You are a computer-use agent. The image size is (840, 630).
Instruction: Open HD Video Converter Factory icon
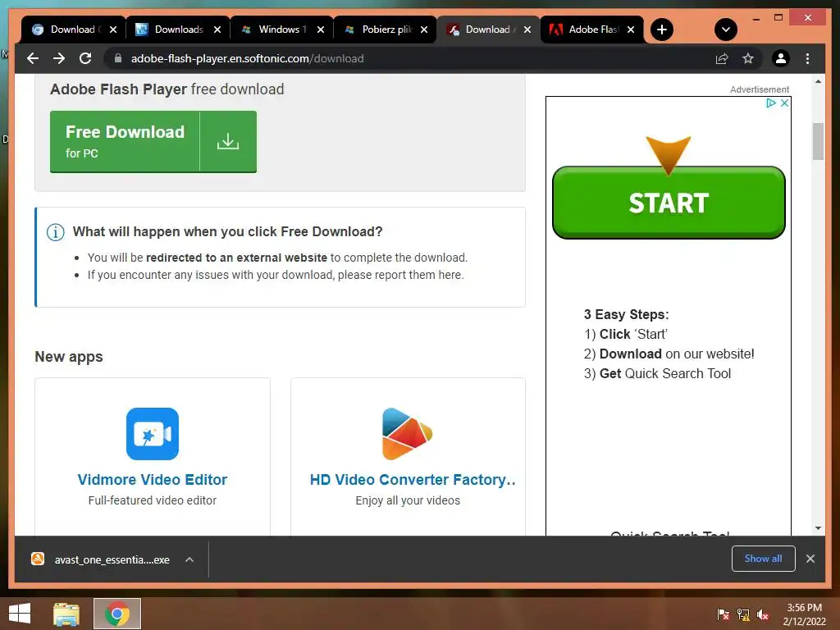pyautogui.click(x=407, y=433)
